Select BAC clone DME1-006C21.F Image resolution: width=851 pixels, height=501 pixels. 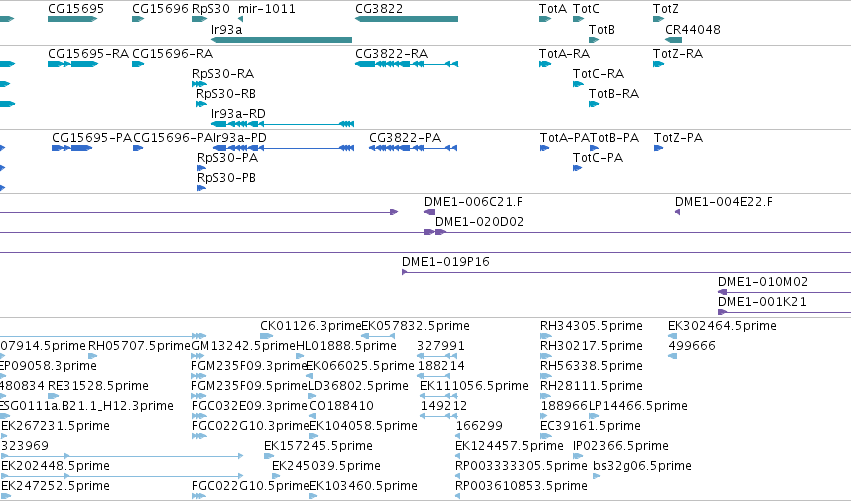coord(474,202)
